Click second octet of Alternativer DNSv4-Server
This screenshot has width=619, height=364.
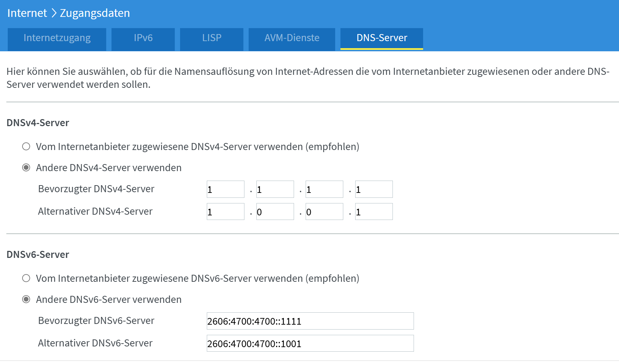275,212
